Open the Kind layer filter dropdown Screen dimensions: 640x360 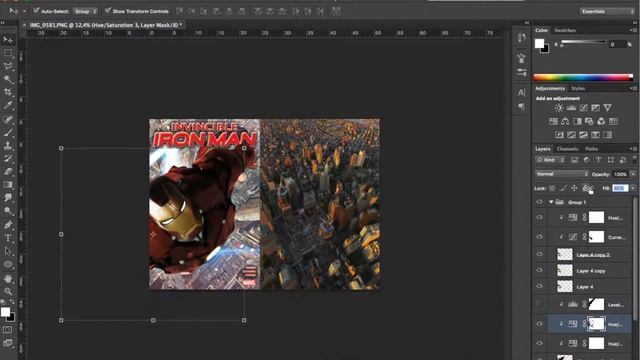(x=550, y=160)
